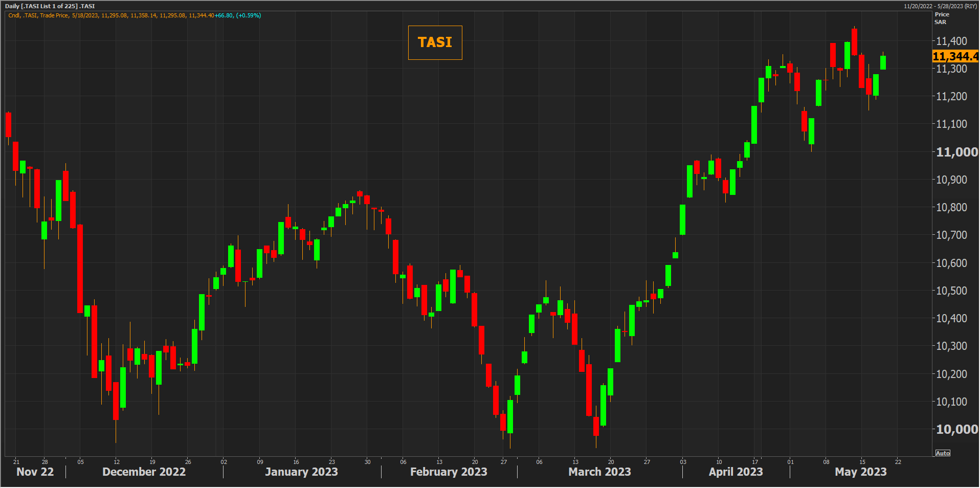
Task: Click the Auto scale button
Action: pyautogui.click(x=942, y=453)
